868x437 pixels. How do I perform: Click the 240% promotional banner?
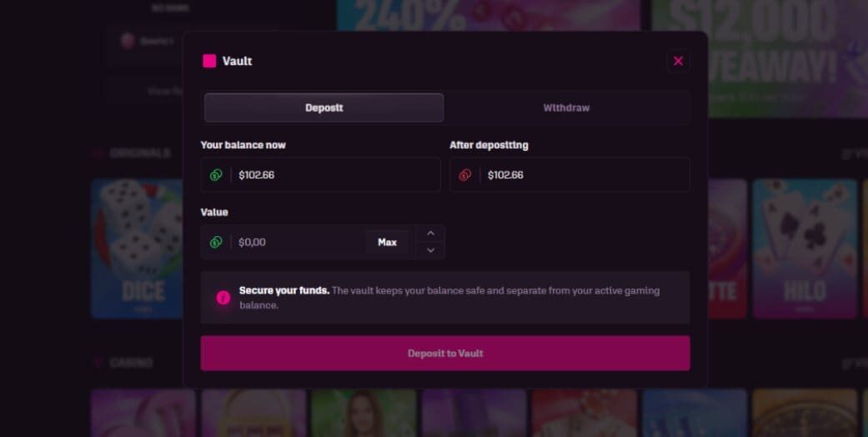488,15
